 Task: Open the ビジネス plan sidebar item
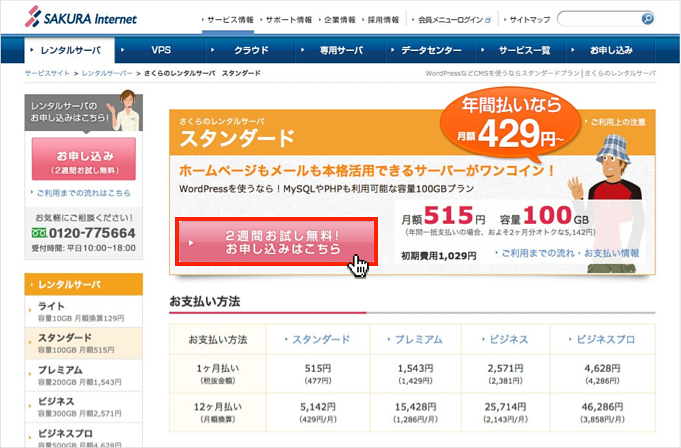(83, 407)
